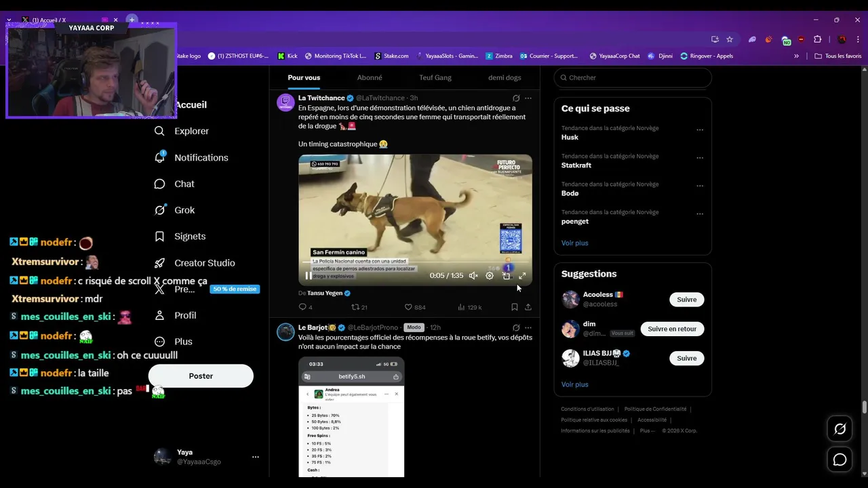Open floating Grok button
The width and height of the screenshot is (868, 488).
click(x=840, y=428)
